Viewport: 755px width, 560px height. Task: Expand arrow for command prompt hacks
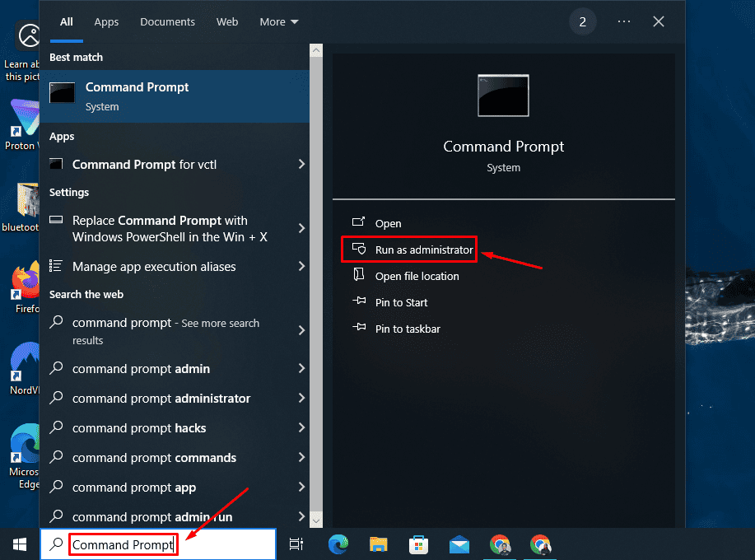click(x=301, y=427)
